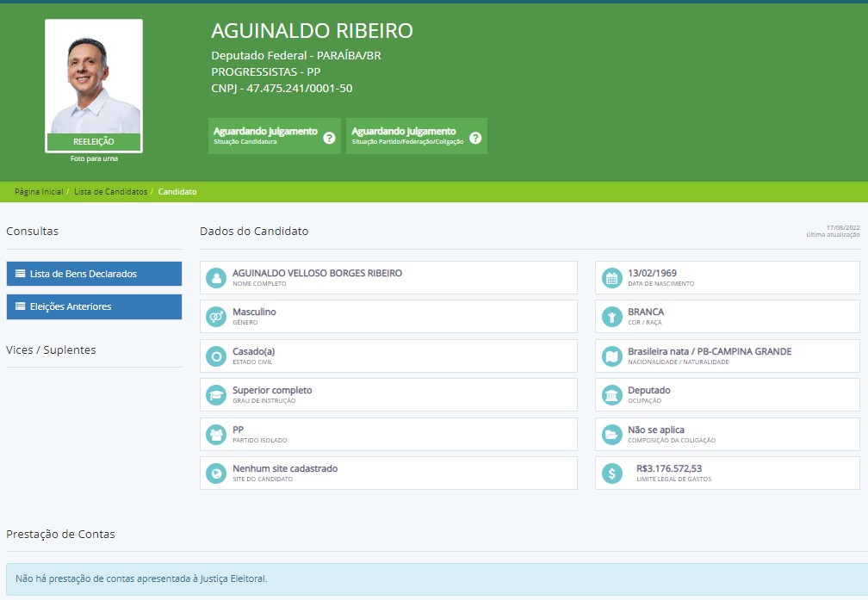Navigate to Lista de Candidatos breadcrumb
This screenshot has height=600, width=868.
110,192
